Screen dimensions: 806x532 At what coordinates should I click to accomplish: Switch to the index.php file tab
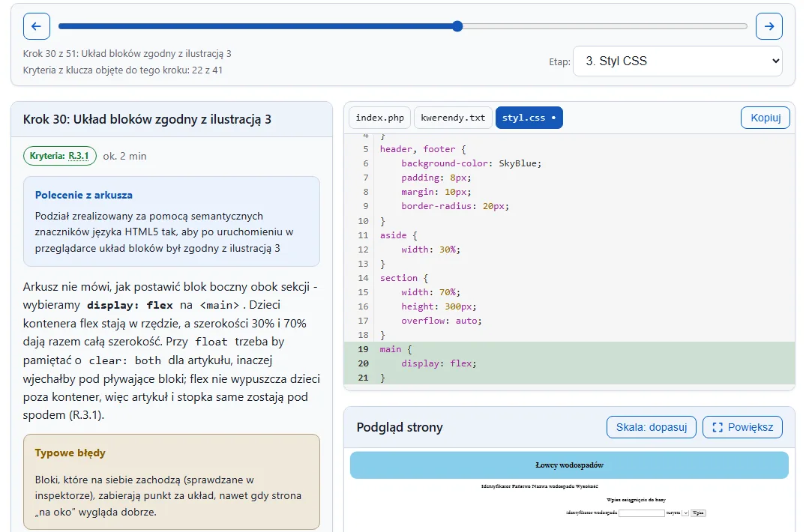[380, 118]
